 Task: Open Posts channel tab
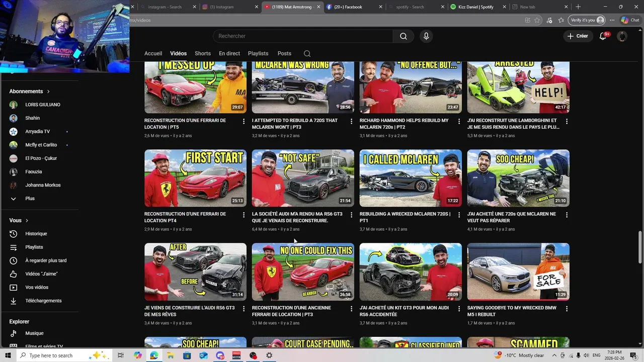click(284, 53)
